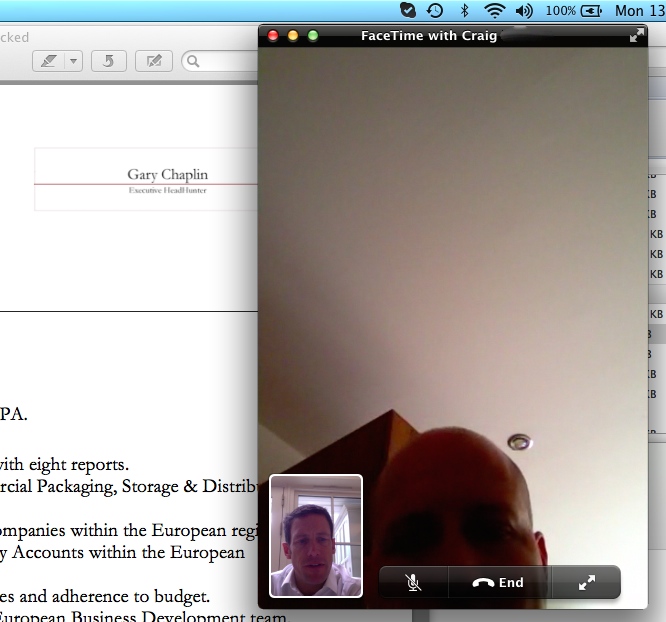Click the self-view picture-in-picture thumbnail

pos(316,536)
